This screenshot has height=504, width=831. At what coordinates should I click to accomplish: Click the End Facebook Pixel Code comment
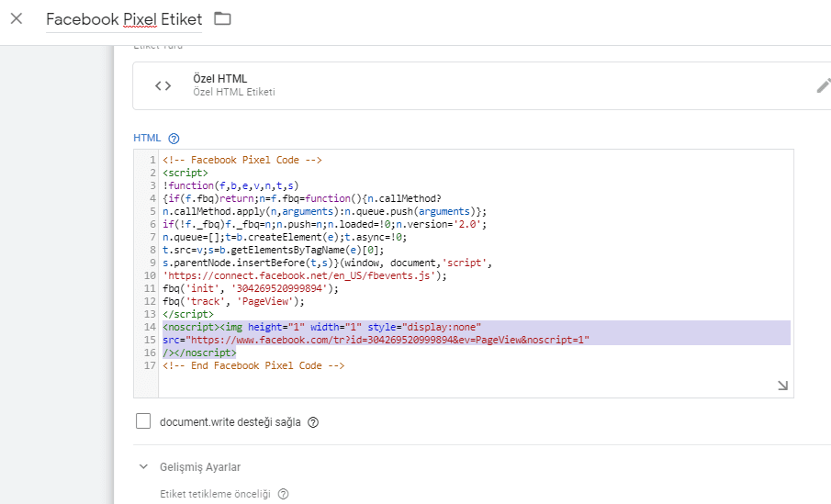(x=253, y=365)
